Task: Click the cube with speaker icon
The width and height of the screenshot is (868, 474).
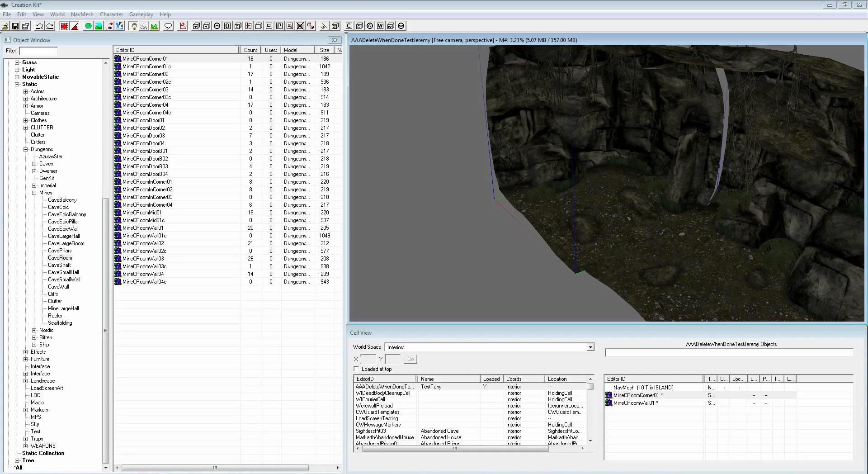Action: point(335,26)
